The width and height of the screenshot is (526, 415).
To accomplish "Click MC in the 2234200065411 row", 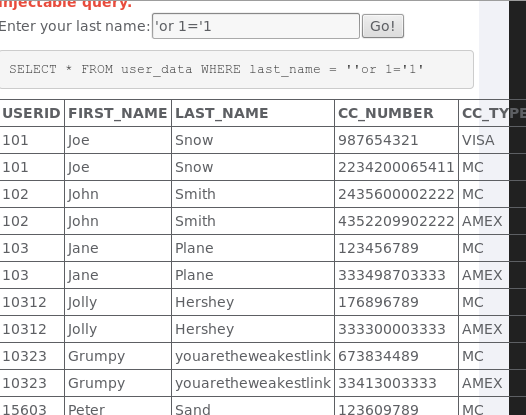I will pyautogui.click(x=473, y=167).
